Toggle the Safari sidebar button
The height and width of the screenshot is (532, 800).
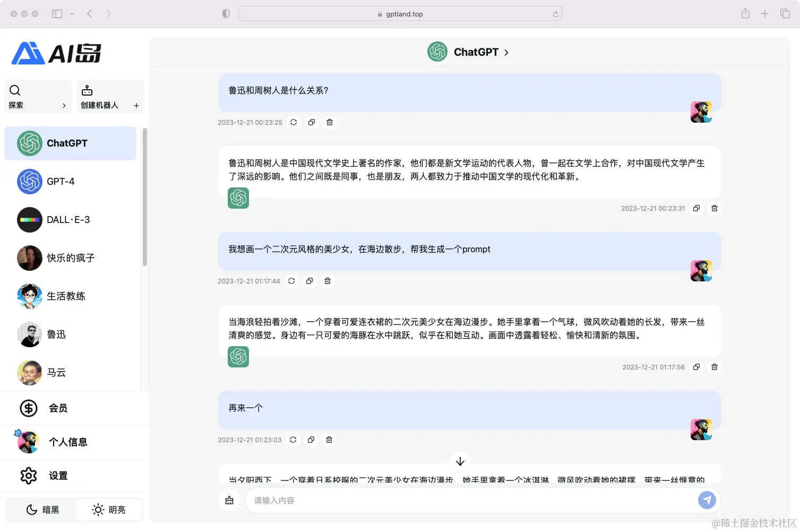(x=57, y=14)
